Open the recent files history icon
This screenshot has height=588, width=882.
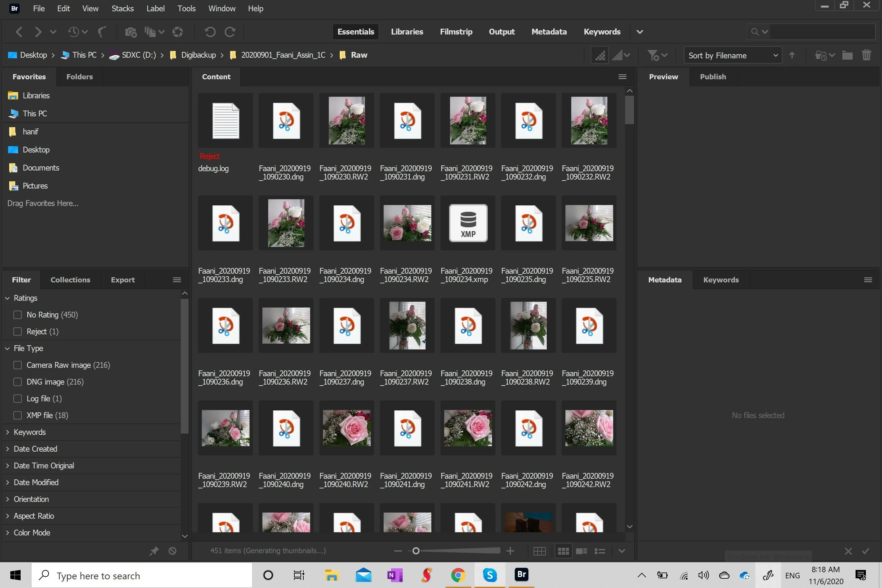(73, 32)
